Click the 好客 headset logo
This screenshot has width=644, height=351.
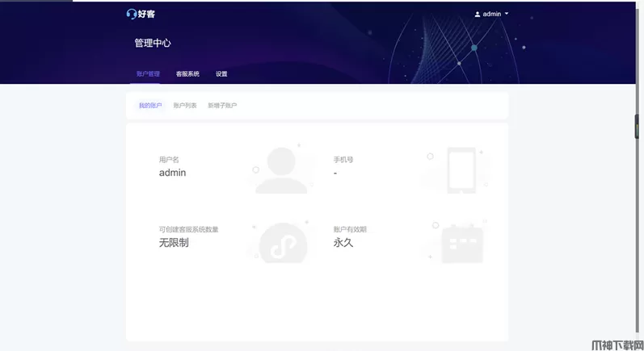coord(141,14)
